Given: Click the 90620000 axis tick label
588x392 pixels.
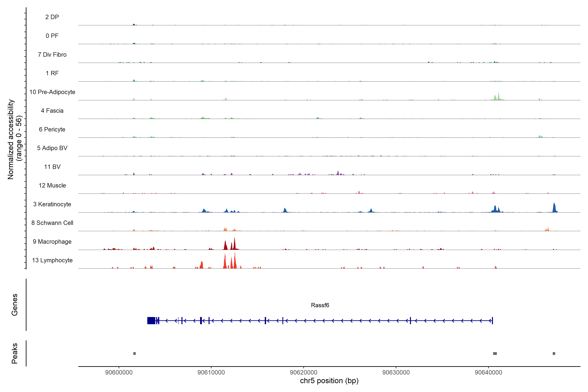Looking at the screenshot, I should click(303, 372).
